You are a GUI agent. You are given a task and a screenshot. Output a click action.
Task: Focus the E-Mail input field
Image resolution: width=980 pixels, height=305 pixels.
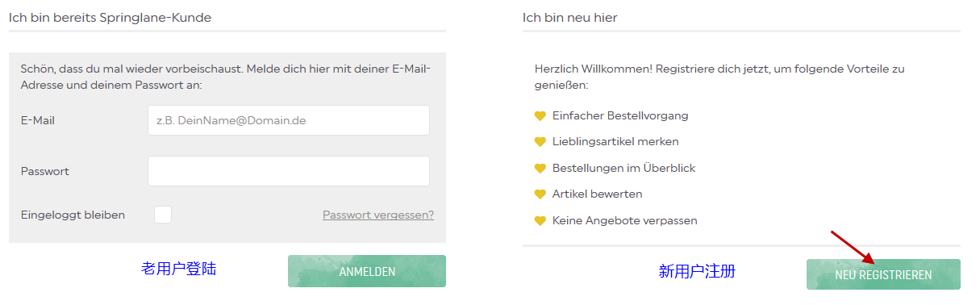pos(289,120)
